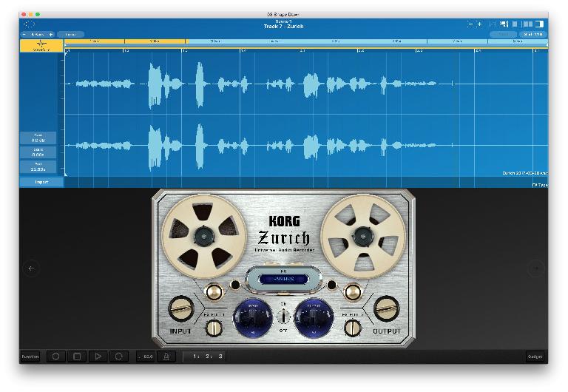This screenshot has height=392, width=568.
Task: Click the plus bars button
Action: 51,35
